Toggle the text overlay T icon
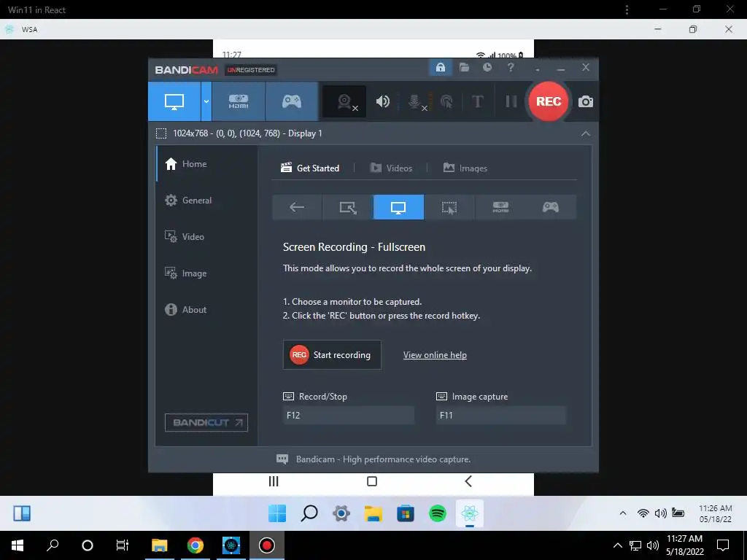Image resolution: width=747 pixels, height=560 pixels. (x=477, y=101)
